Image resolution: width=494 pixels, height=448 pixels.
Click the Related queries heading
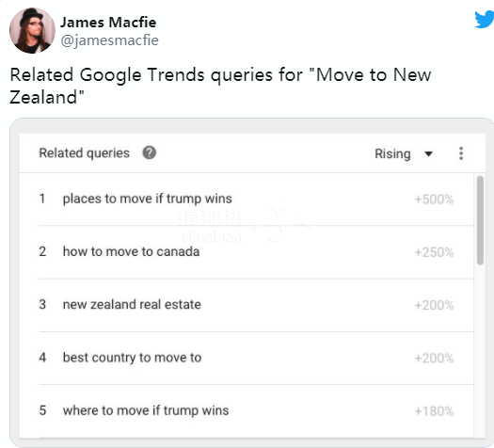(x=84, y=153)
